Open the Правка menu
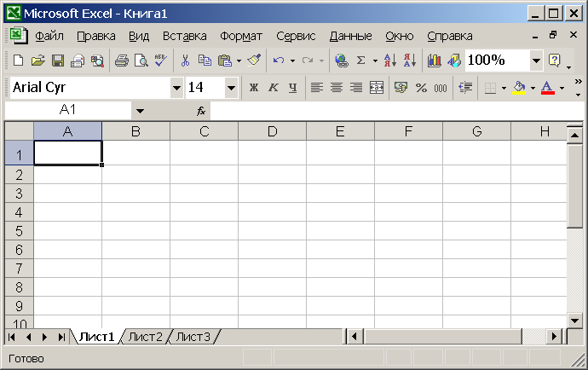 coord(96,36)
